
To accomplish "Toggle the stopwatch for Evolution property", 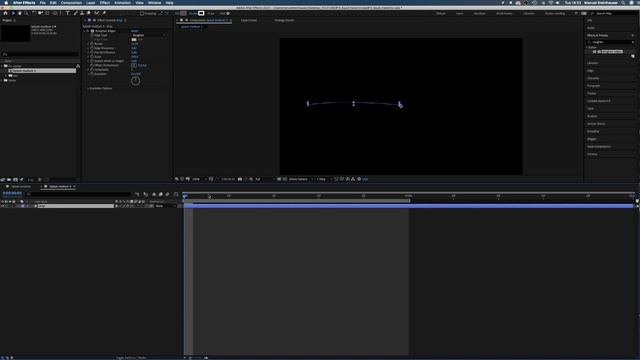I will pos(92,74).
